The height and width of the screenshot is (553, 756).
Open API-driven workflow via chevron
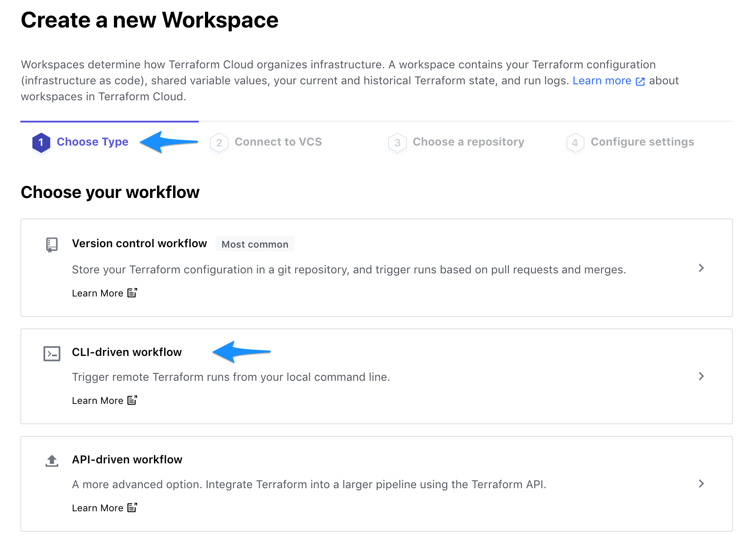click(x=701, y=483)
